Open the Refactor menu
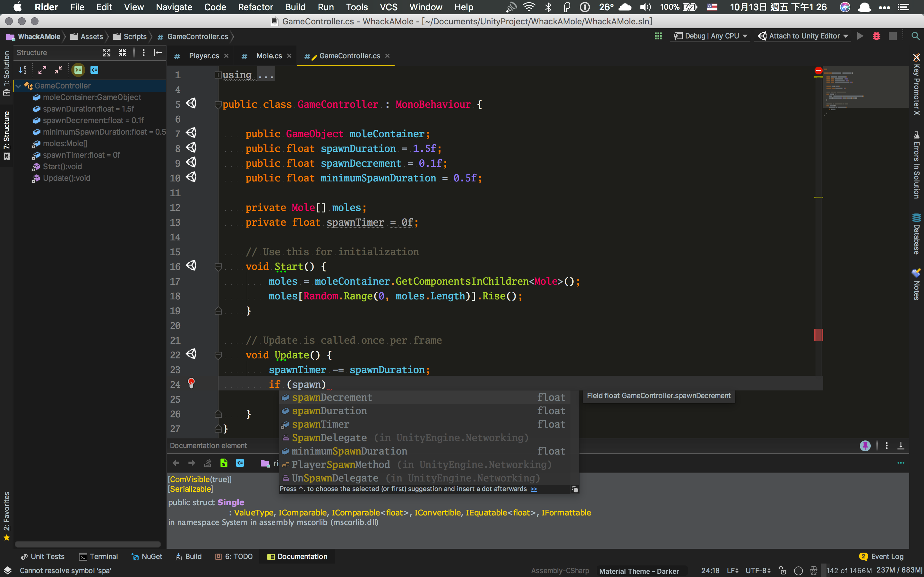924x577 pixels. click(255, 7)
